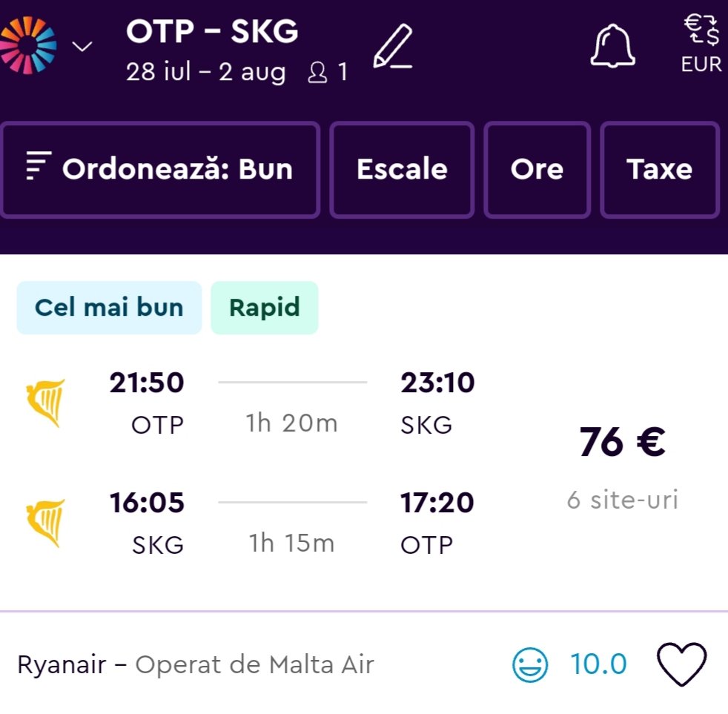Open the Ore filter

[x=537, y=170]
